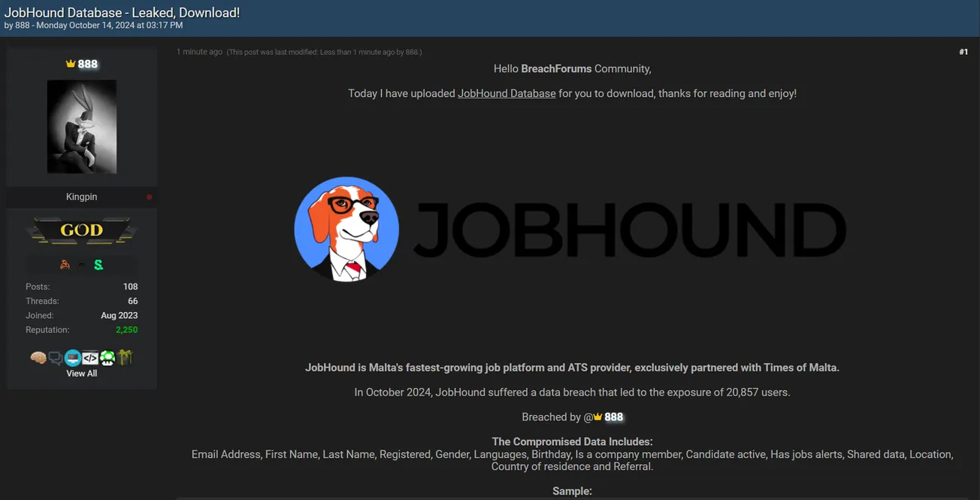980x500 pixels.
Task: Click the gift box award badge
Action: pyautogui.click(x=125, y=358)
